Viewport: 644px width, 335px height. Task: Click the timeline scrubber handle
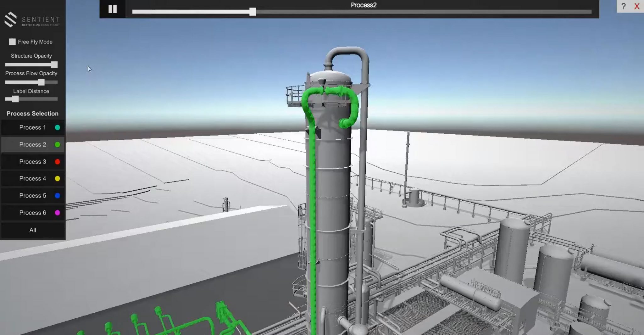[x=253, y=12]
